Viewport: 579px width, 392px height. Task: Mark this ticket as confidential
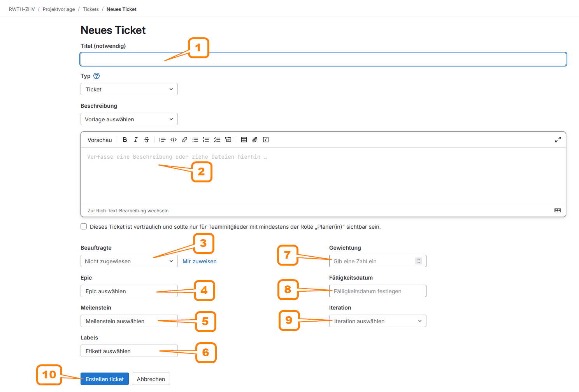point(84,226)
